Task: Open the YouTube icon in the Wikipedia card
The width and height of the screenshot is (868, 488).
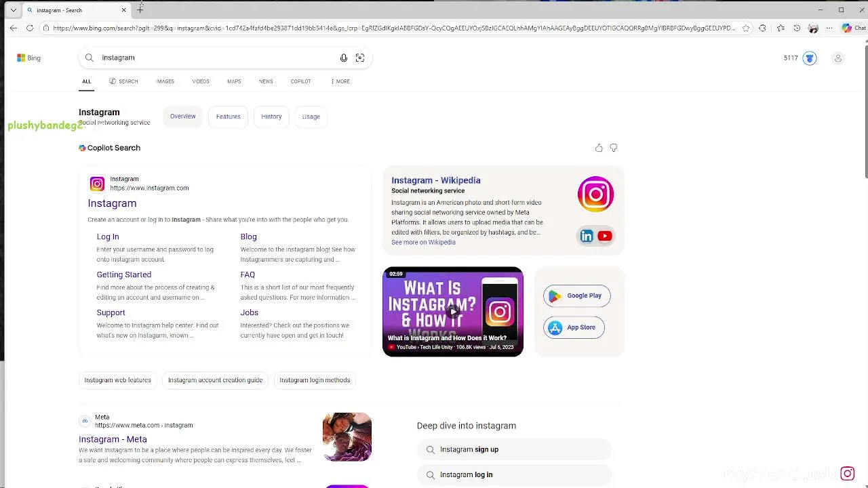Action: click(x=605, y=236)
